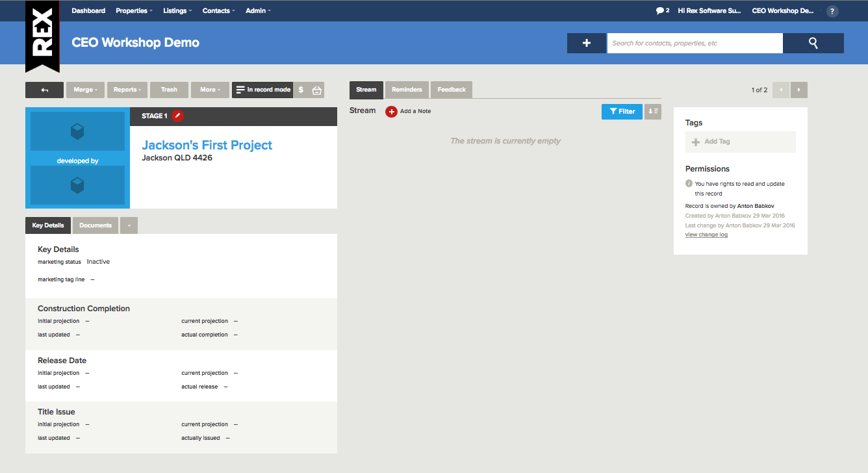
Task: Go back using the arrow button
Action: tap(44, 90)
